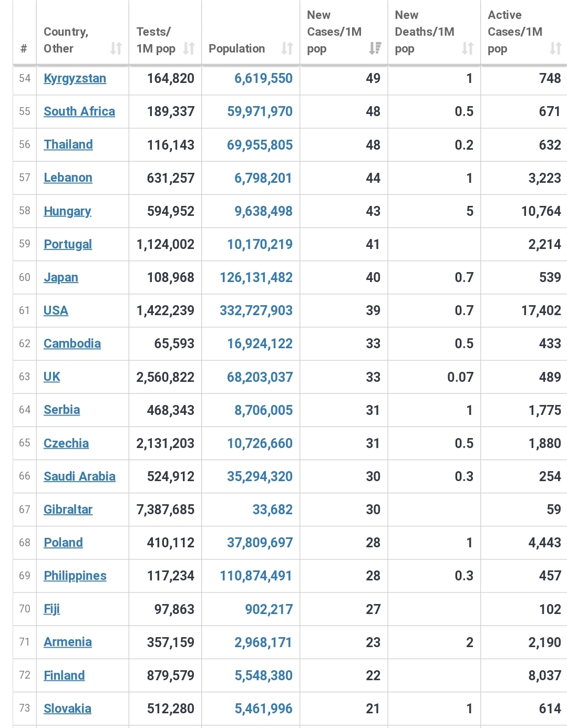Select the Slovakia link

click(67, 709)
